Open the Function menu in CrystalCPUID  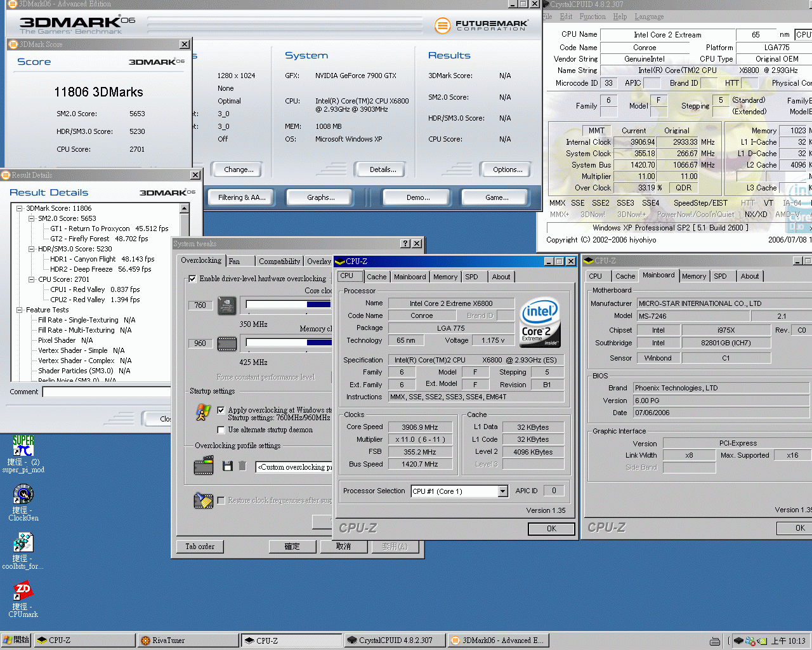[592, 17]
